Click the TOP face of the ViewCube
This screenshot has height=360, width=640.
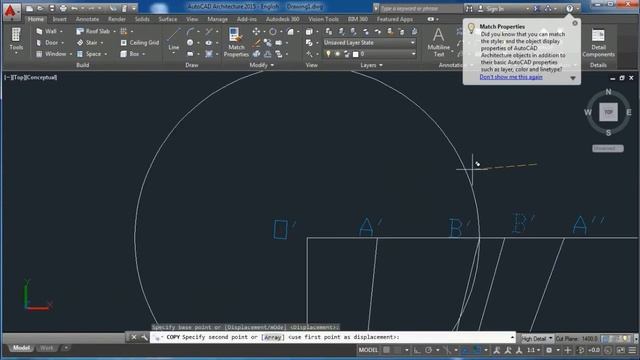coord(608,112)
